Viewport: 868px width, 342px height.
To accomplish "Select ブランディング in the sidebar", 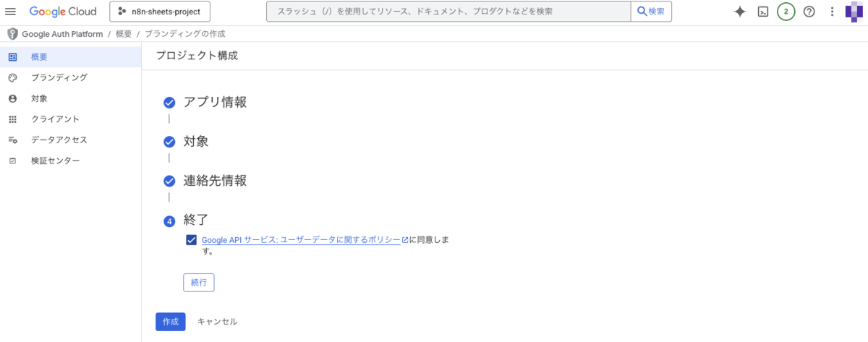I will (x=71, y=77).
